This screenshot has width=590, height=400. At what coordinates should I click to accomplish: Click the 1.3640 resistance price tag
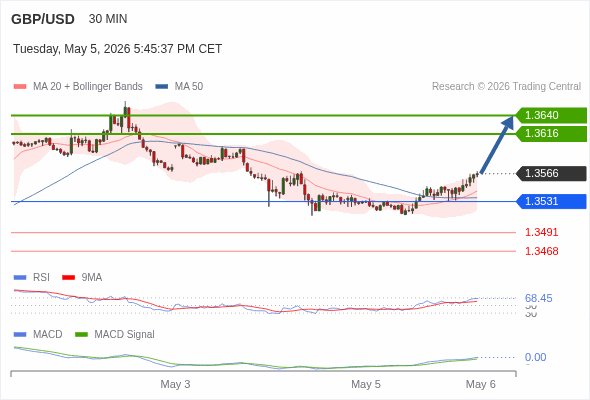(x=551, y=115)
